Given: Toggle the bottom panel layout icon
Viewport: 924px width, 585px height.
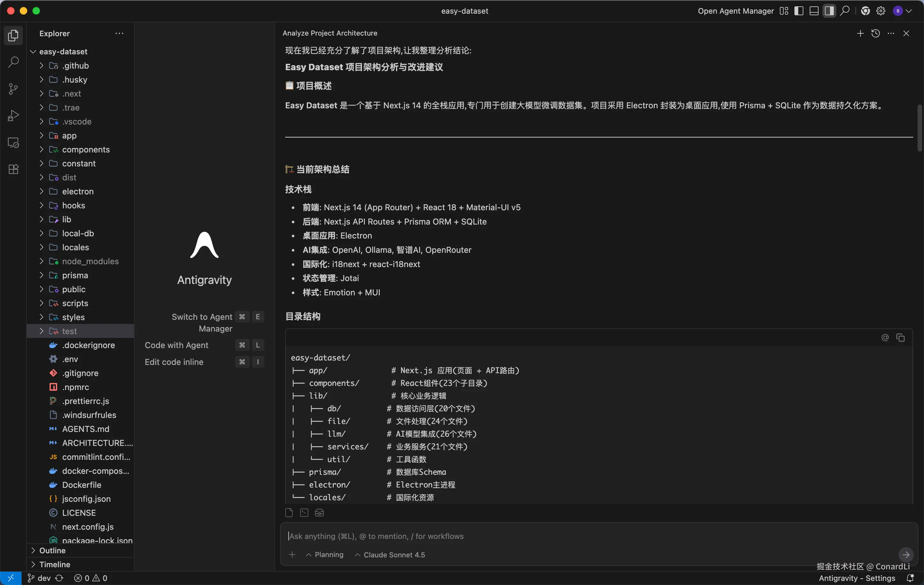Looking at the screenshot, I should coord(814,11).
